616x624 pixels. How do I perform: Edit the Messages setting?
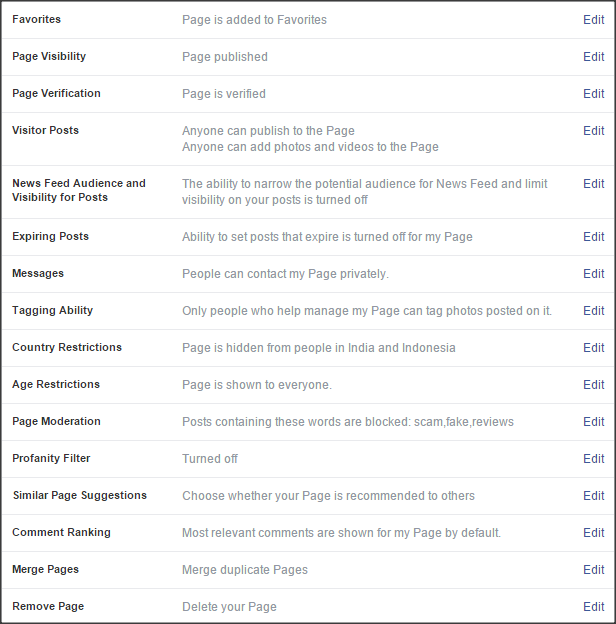(593, 274)
